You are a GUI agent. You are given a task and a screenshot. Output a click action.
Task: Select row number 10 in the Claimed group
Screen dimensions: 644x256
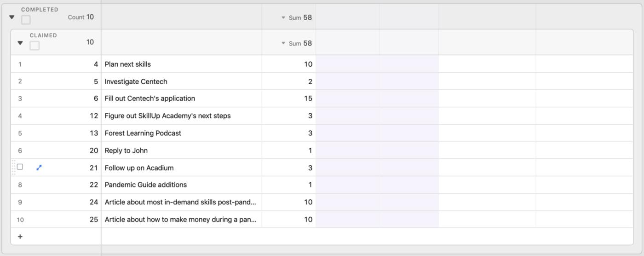(x=20, y=220)
